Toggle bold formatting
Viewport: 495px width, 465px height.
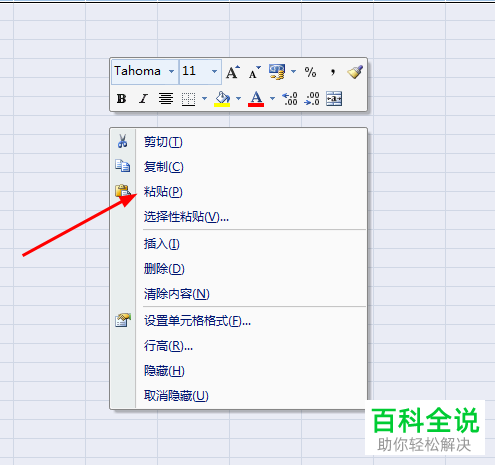tap(121, 99)
